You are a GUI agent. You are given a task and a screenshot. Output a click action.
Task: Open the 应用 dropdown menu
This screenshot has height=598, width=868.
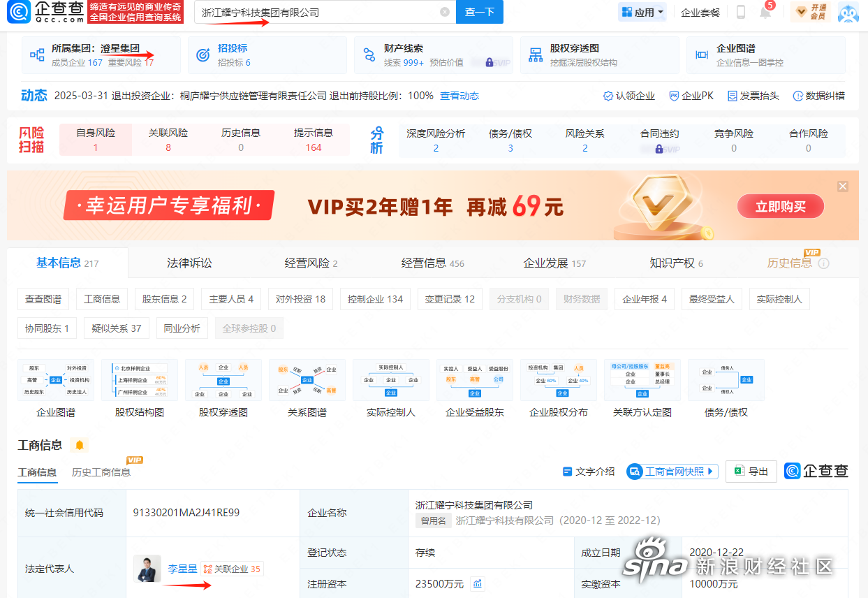coord(642,12)
